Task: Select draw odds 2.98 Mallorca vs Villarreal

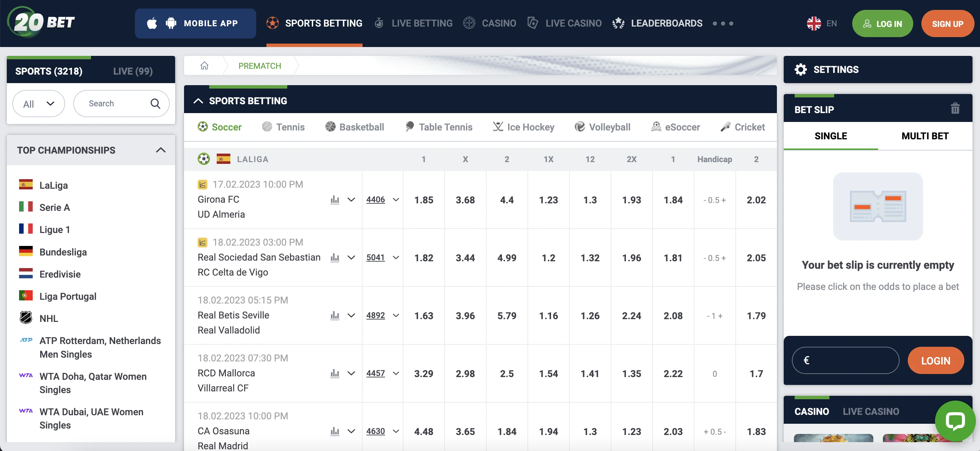Action: [465, 373]
